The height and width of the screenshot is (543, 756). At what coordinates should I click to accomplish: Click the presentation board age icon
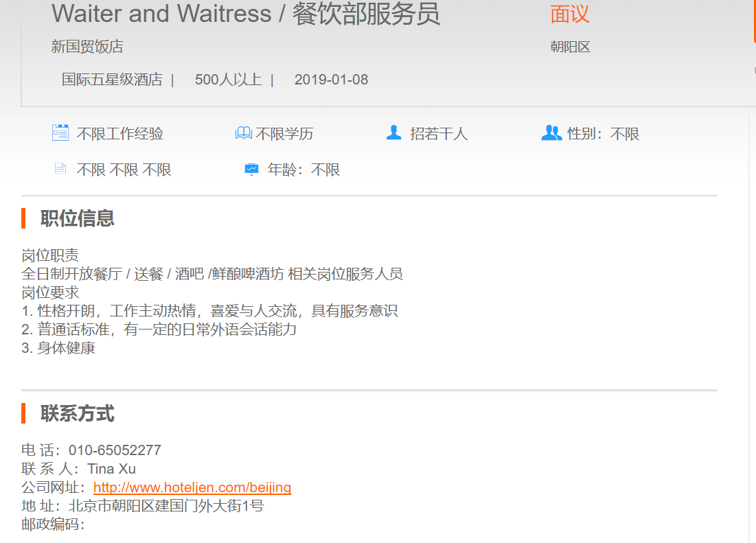(251, 169)
